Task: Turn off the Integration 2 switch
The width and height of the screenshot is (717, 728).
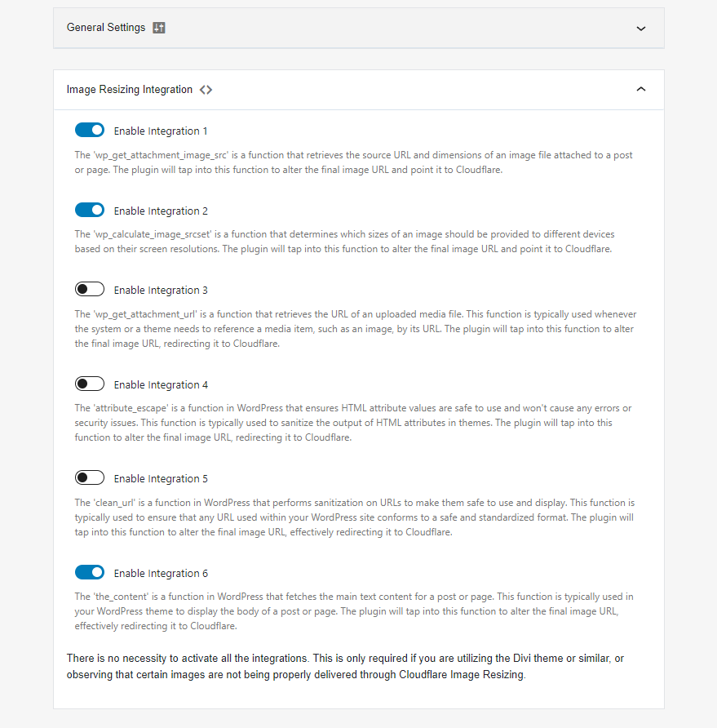Action: point(90,210)
